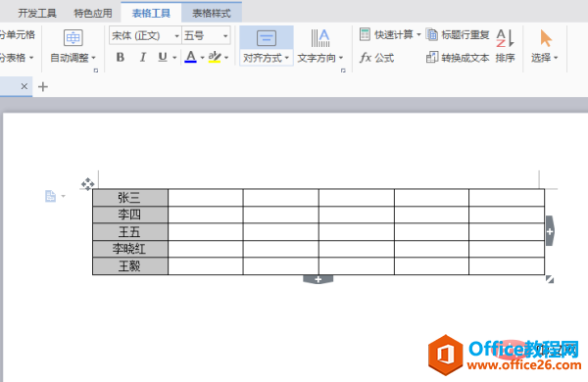This screenshot has height=382, width=588.
Task: Click the 文字方向 text direction icon
Action: click(320, 38)
